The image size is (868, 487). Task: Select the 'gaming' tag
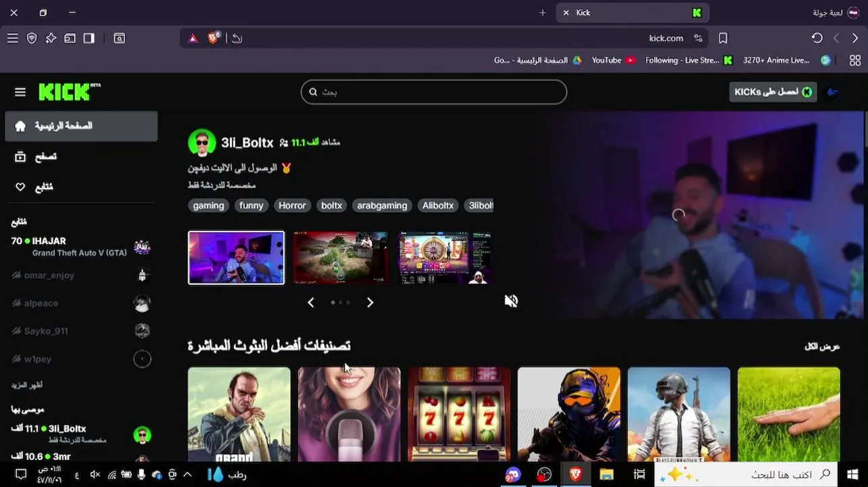tap(208, 206)
